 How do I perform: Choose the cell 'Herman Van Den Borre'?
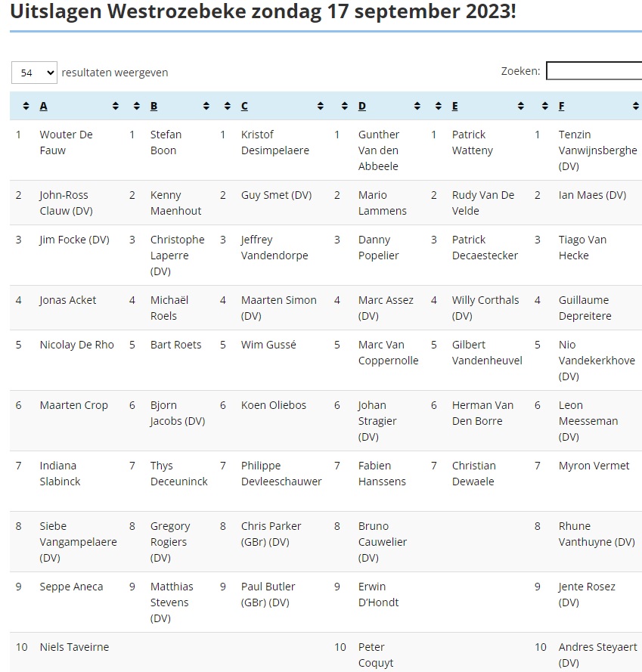482,413
